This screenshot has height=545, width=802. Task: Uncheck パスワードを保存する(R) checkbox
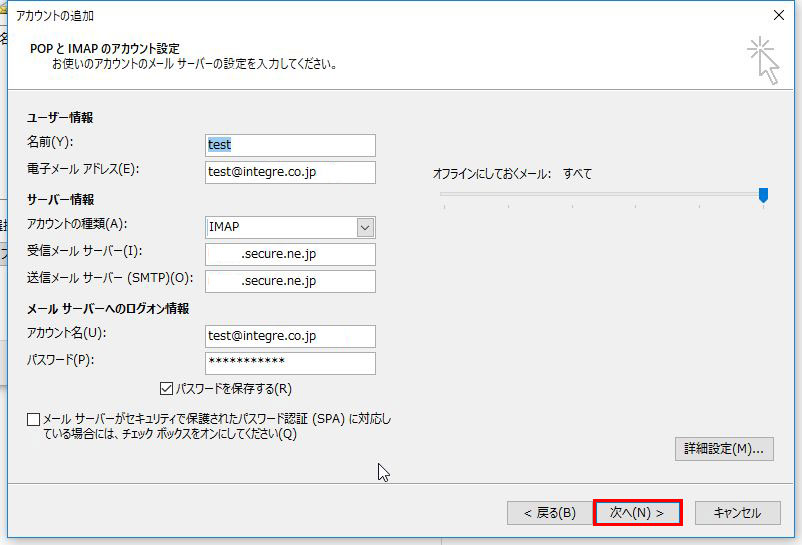[166, 389]
